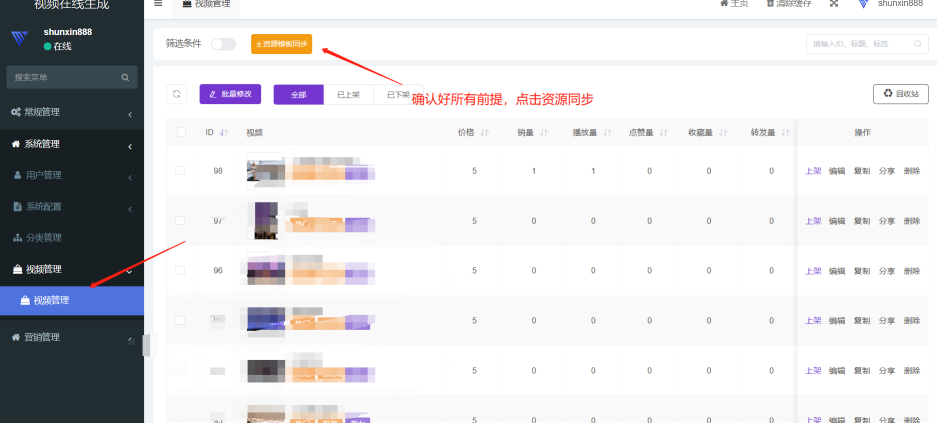Check the checkbox in the fourth table row
937x423 pixels.
click(x=180, y=320)
